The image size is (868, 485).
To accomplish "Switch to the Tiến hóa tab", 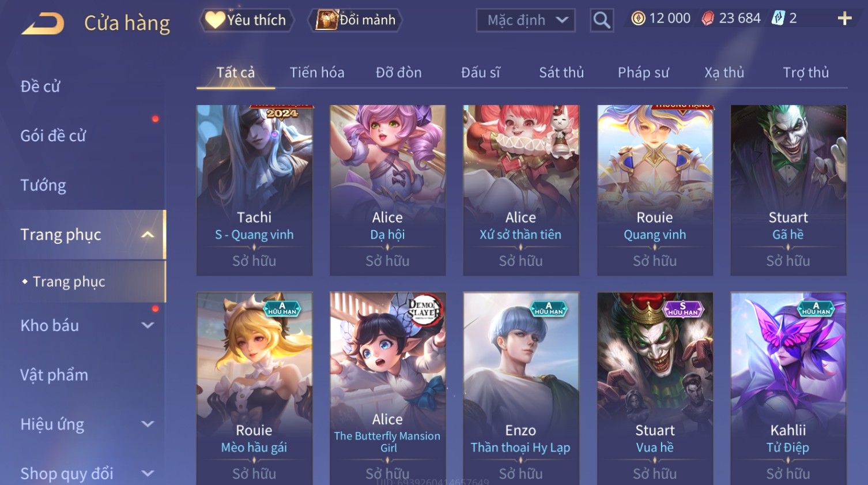I will coord(317,73).
